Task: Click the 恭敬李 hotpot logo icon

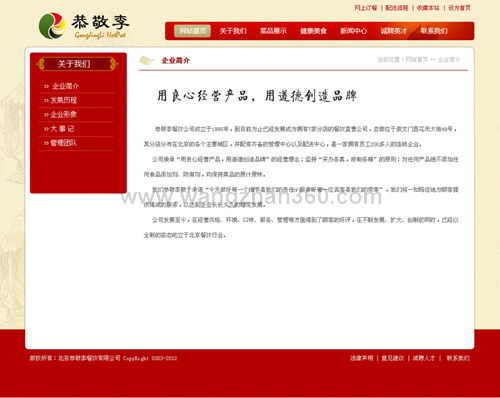Action: click(x=52, y=26)
